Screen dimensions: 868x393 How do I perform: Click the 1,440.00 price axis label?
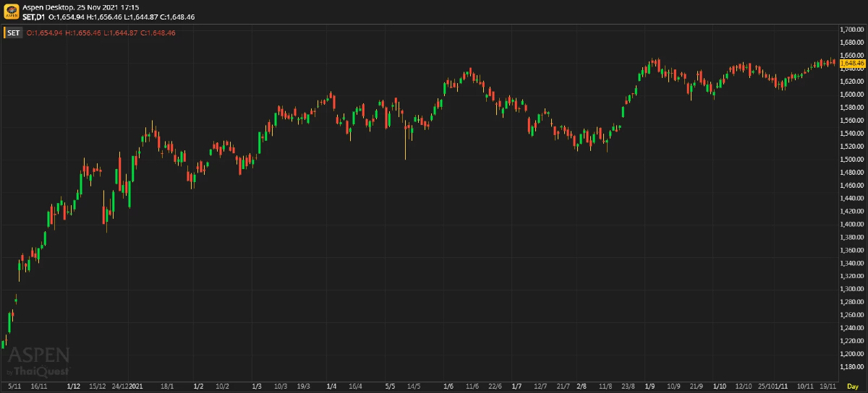click(x=853, y=199)
